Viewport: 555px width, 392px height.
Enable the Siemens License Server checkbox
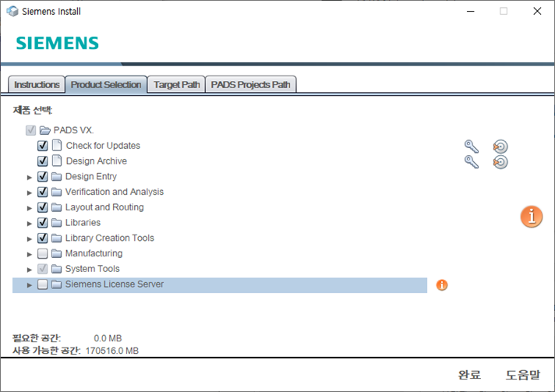pyautogui.click(x=42, y=284)
